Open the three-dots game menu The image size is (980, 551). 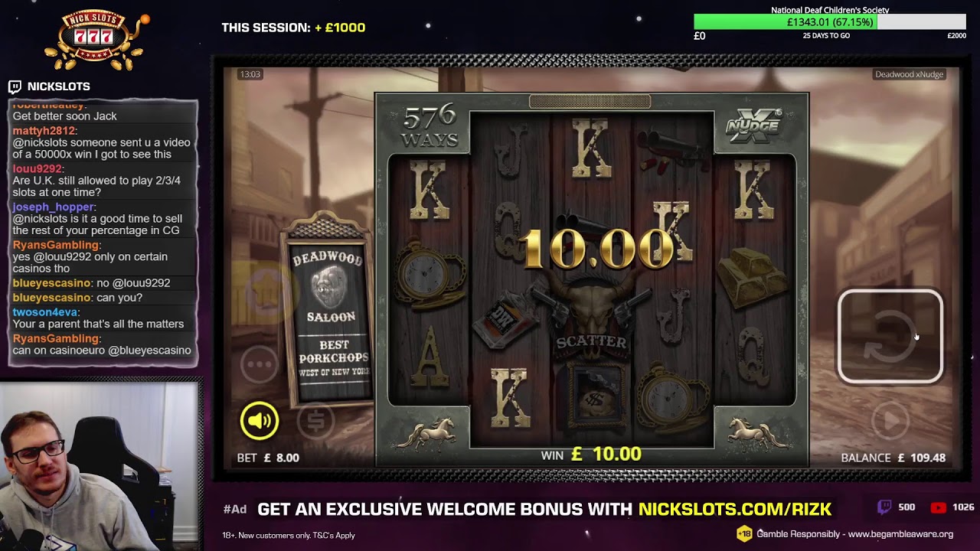point(260,364)
